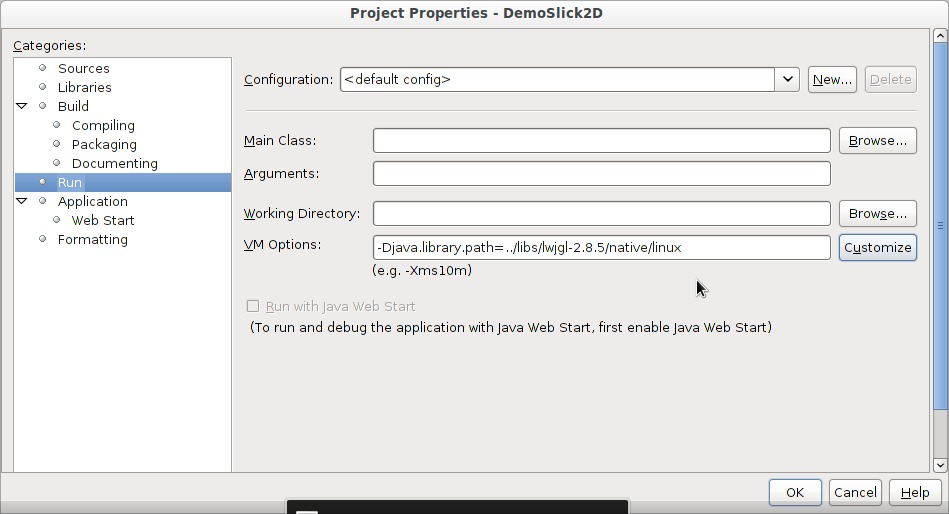949x514 pixels.
Task: Click the Sources bullet icon
Action: [42, 68]
